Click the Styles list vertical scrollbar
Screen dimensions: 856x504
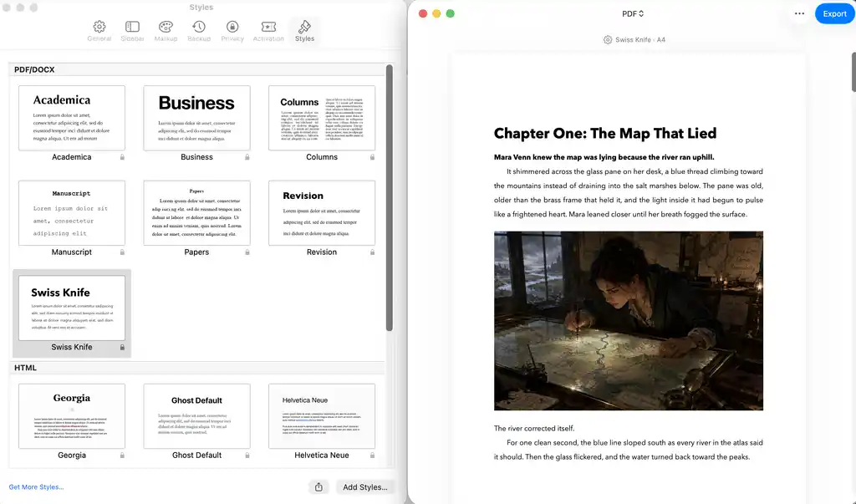(x=390, y=197)
